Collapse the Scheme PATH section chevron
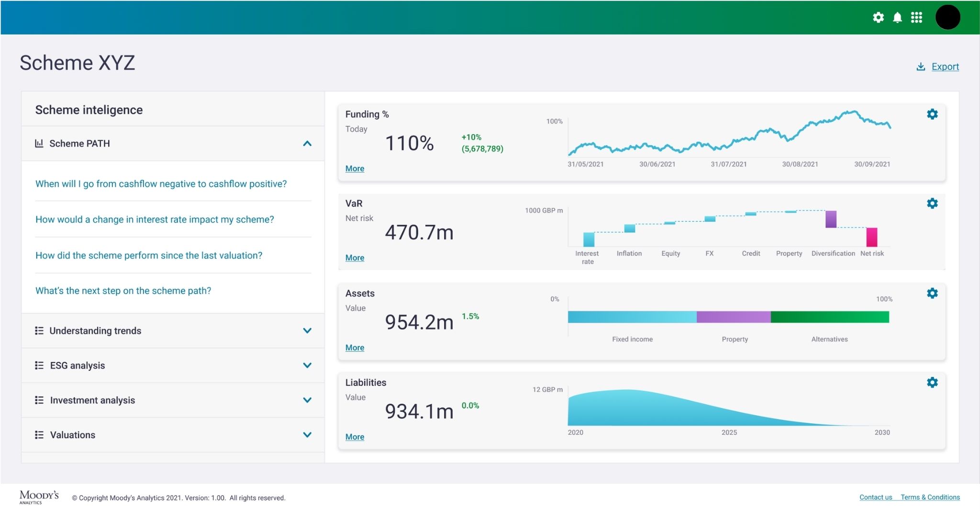980x511 pixels. [x=307, y=144]
